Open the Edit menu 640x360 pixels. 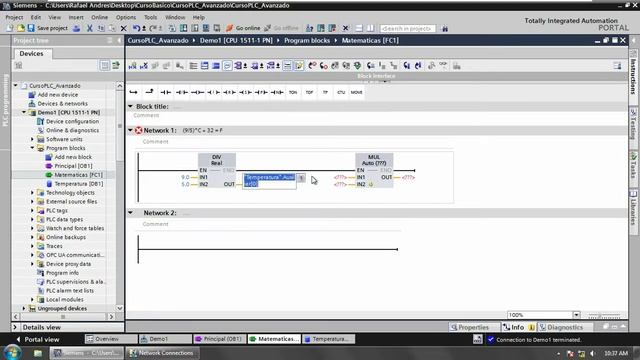pos(36,17)
